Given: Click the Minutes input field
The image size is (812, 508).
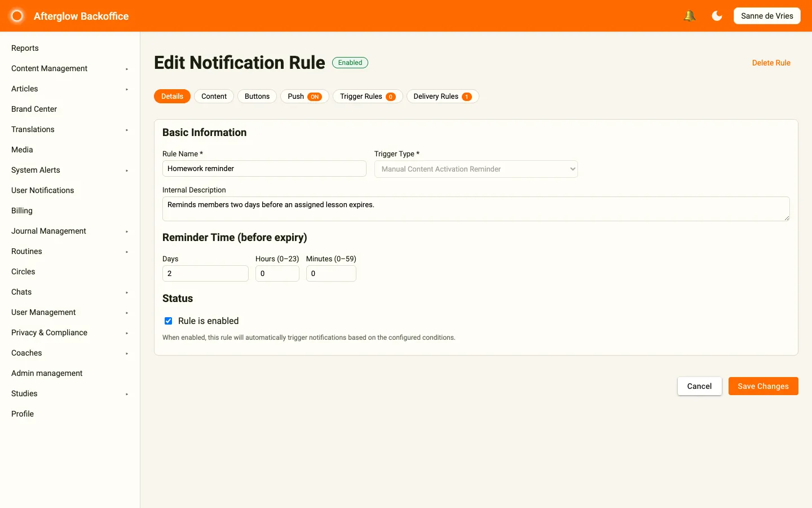Looking at the screenshot, I should pos(331,273).
